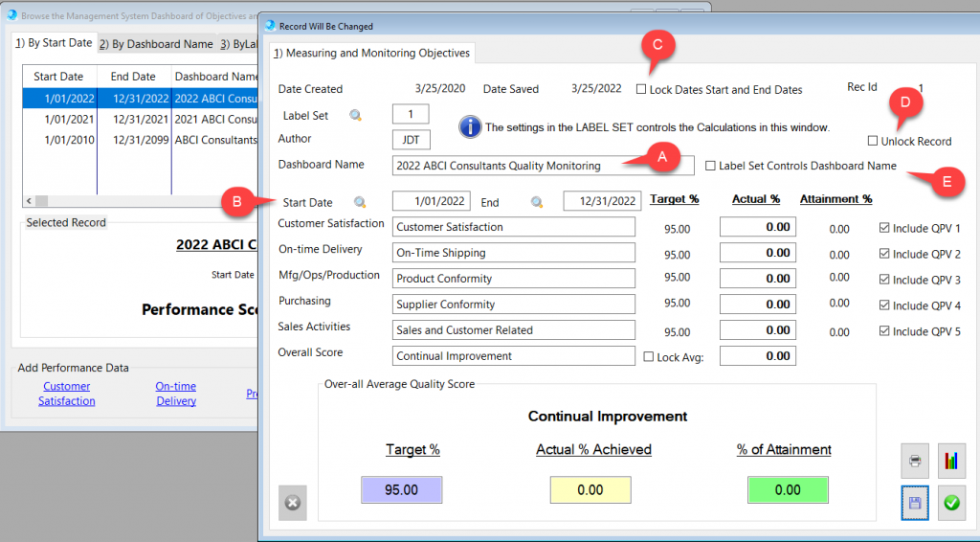The height and width of the screenshot is (542, 980).
Task: Uncheck Include QPV 2
Action: tap(884, 254)
